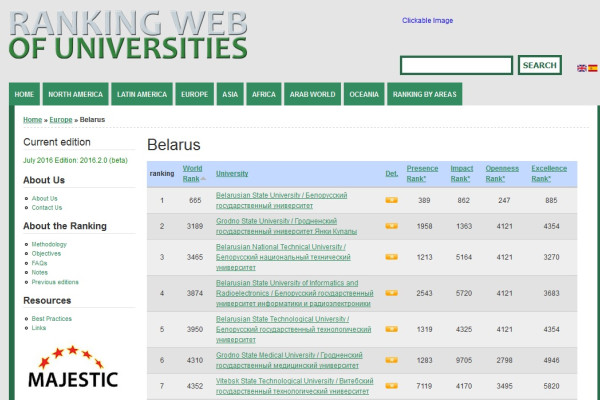Screen dimensions: 600x400
Task: Sort table by Excellence Rank column
Action: click(x=549, y=174)
